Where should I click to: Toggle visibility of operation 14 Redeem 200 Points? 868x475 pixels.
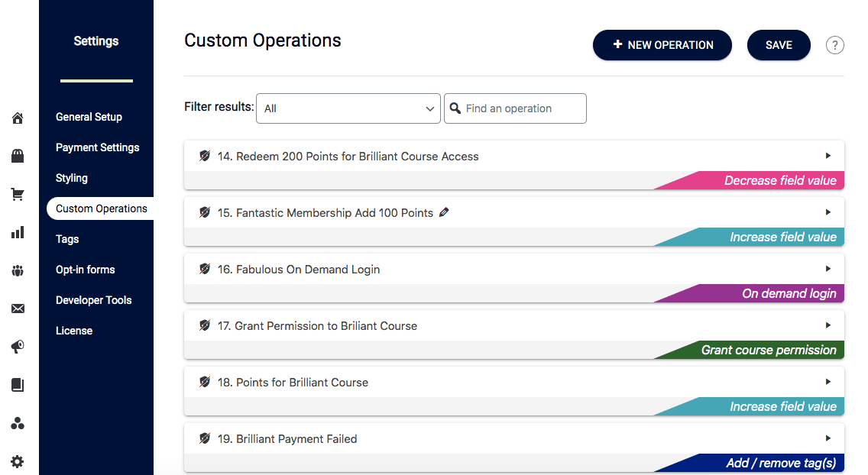pos(203,155)
